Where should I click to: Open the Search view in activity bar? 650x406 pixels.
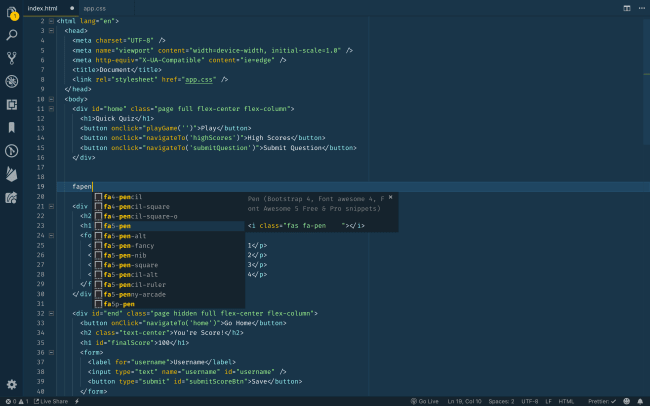12,35
